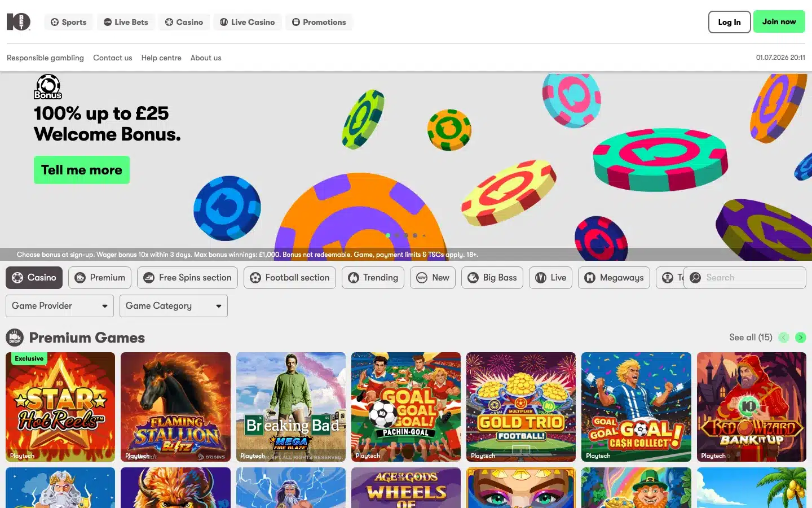Open Gold Trio Football game thumbnail
Image resolution: width=812 pixels, height=508 pixels.
point(521,407)
